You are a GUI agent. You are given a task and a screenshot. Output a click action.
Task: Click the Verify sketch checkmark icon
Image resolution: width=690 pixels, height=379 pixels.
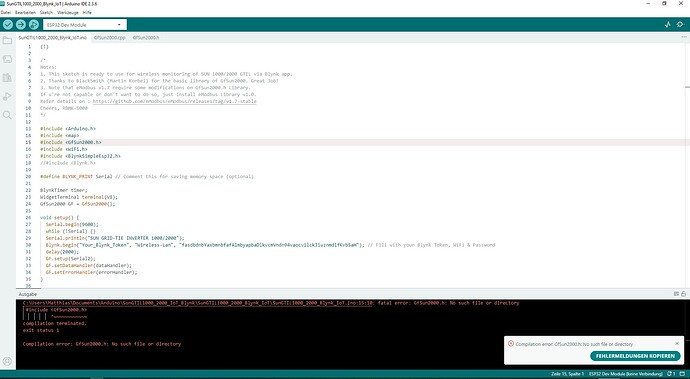(7, 25)
